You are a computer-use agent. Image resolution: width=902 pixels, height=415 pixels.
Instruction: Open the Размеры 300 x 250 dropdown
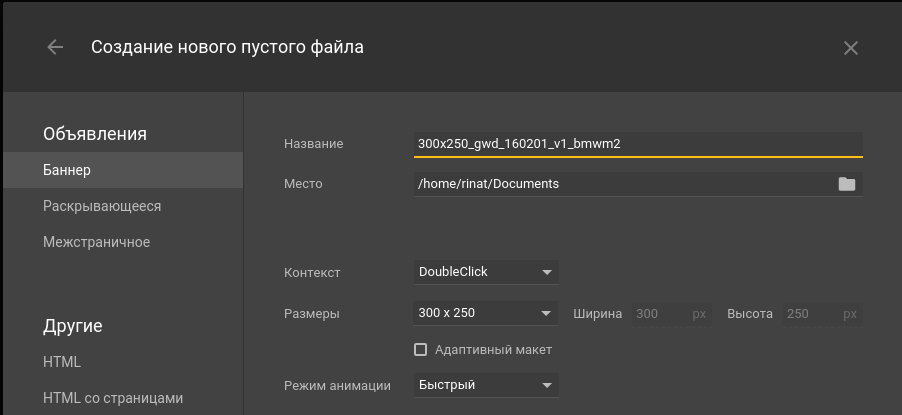pyautogui.click(x=486, y=313)
